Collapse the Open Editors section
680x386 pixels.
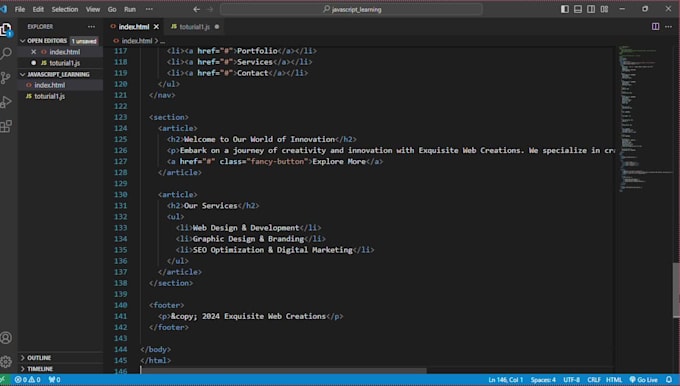pos(47,41)
